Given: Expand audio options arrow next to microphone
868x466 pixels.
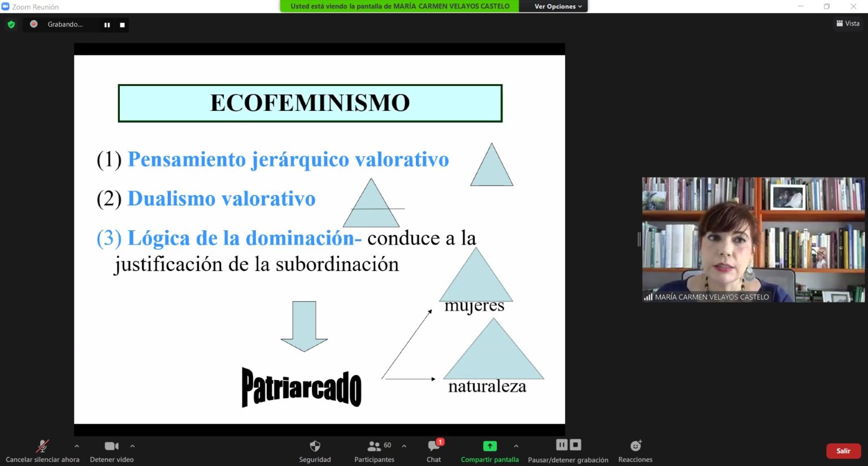Looking at the screenshot, I should pos(77,446).
